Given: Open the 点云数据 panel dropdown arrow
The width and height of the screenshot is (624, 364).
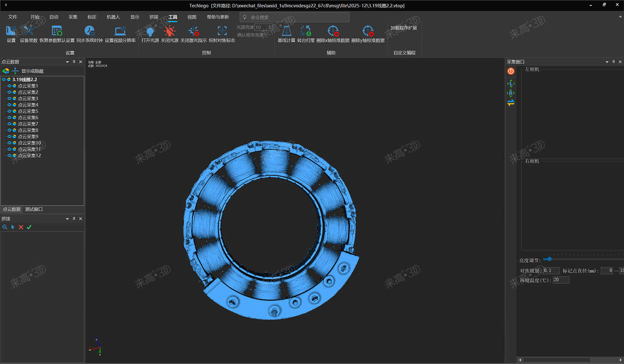Looking at the screenshot, I should (67, 62).
